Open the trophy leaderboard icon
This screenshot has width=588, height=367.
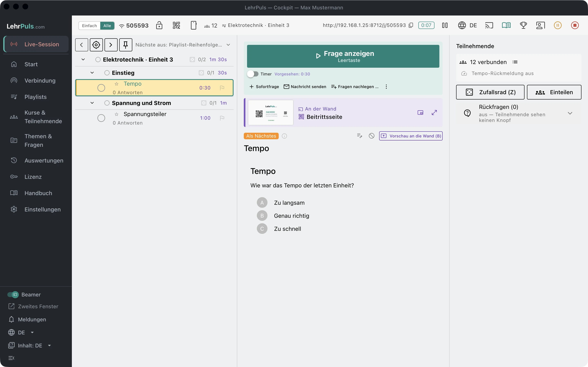pyautogui.click(x=523, y=25)
